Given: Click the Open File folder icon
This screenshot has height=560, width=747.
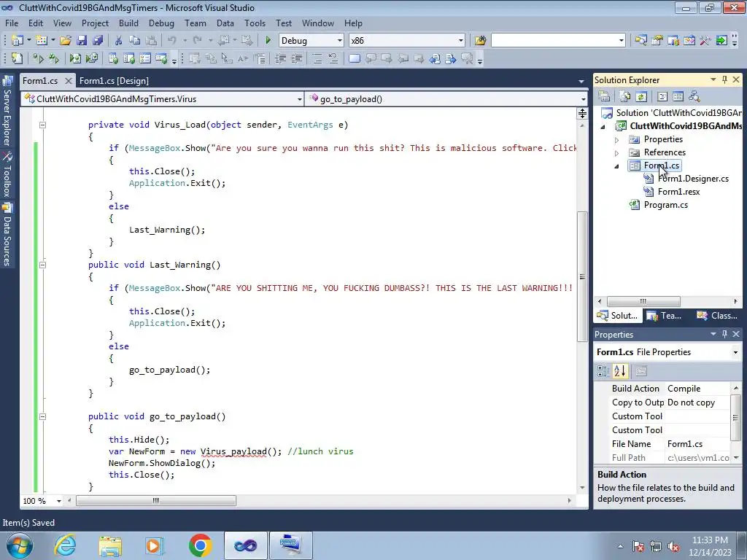Looking at the screenshot, I should [65, 41].
